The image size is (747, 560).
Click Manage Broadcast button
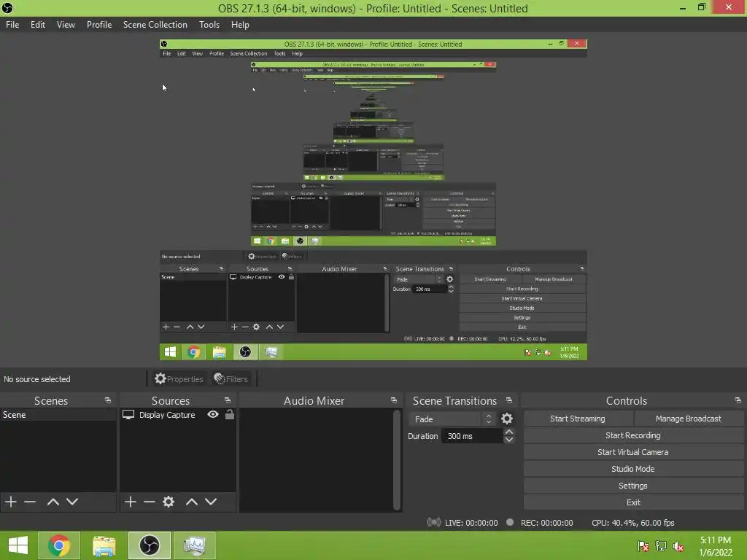689,419
